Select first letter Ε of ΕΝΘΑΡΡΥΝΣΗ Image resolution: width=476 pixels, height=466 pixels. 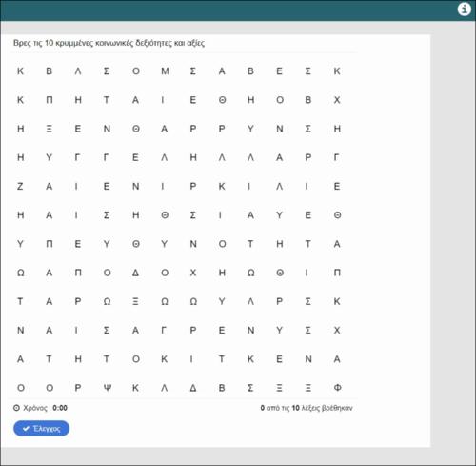pos(78,129)
